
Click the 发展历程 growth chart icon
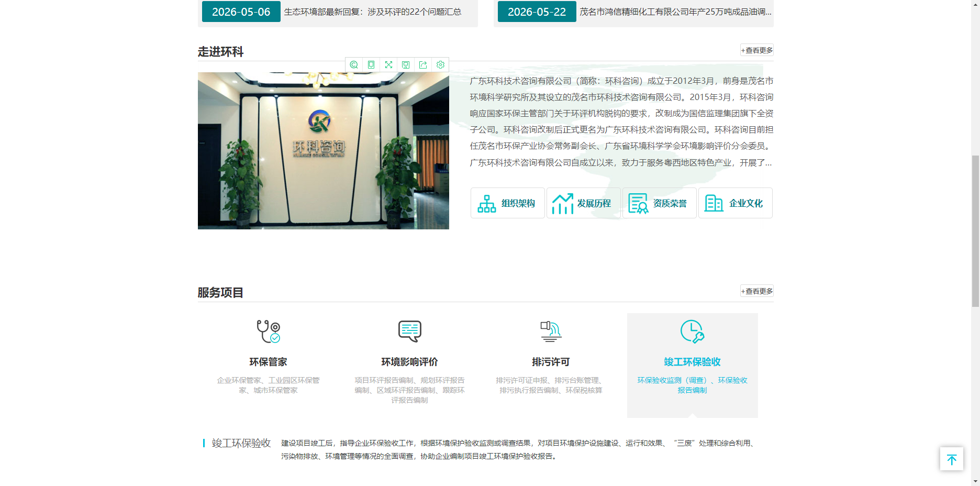coord(563,204)
